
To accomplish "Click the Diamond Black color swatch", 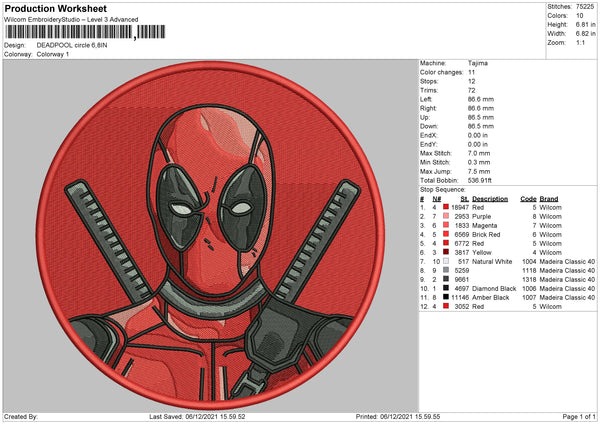I will coord(446,288).
